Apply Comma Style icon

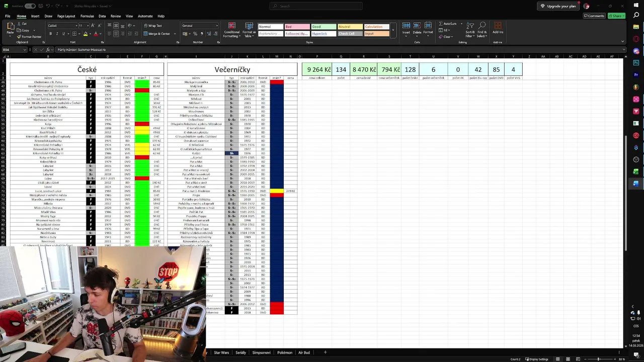201,34
